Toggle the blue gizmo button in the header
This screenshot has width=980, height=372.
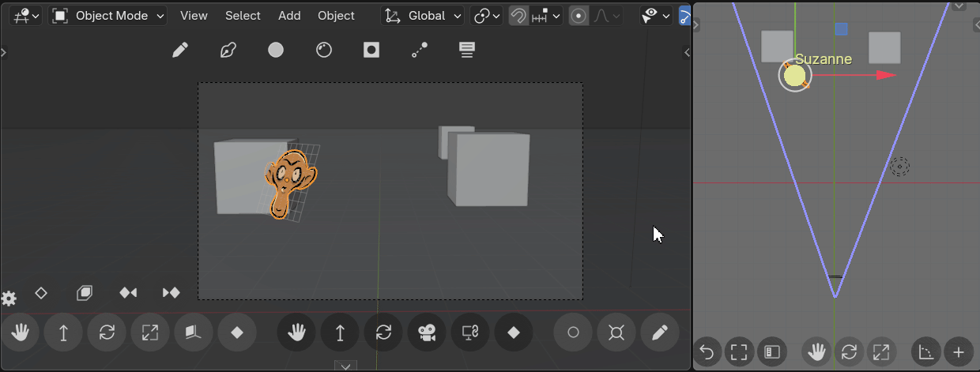click(684, 15)
